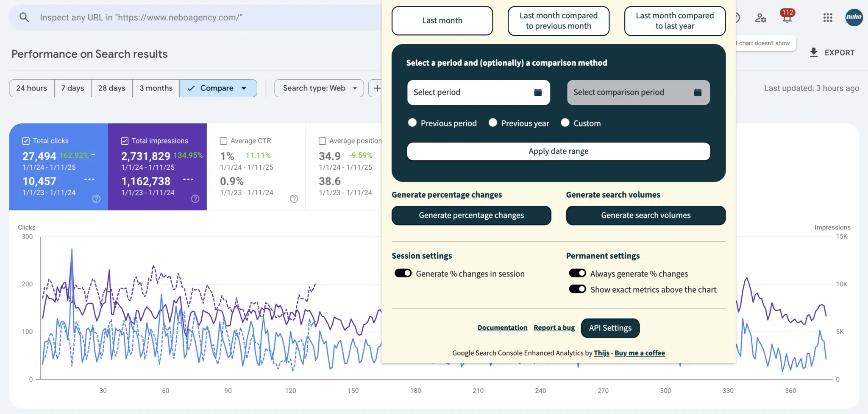Select the 24 hours range tab
The height and width of the screenshot is (414, 868).
32,88
